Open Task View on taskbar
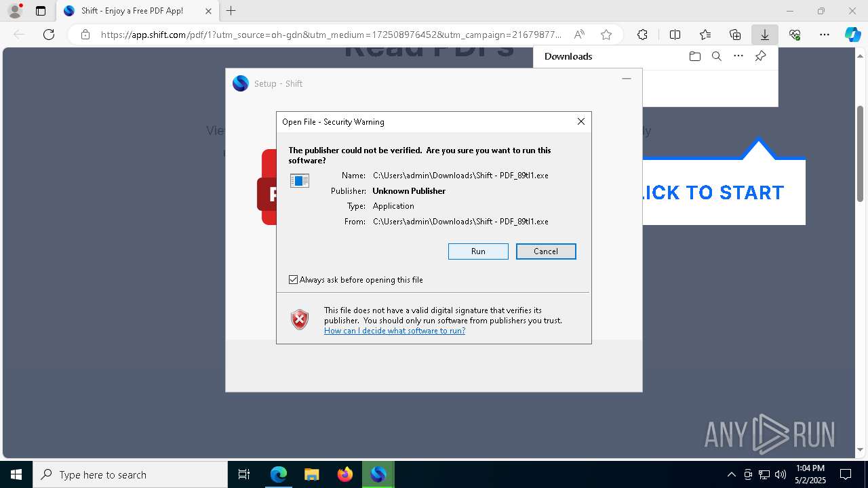This screenshot has height=488, width=868. pos(244,474)
